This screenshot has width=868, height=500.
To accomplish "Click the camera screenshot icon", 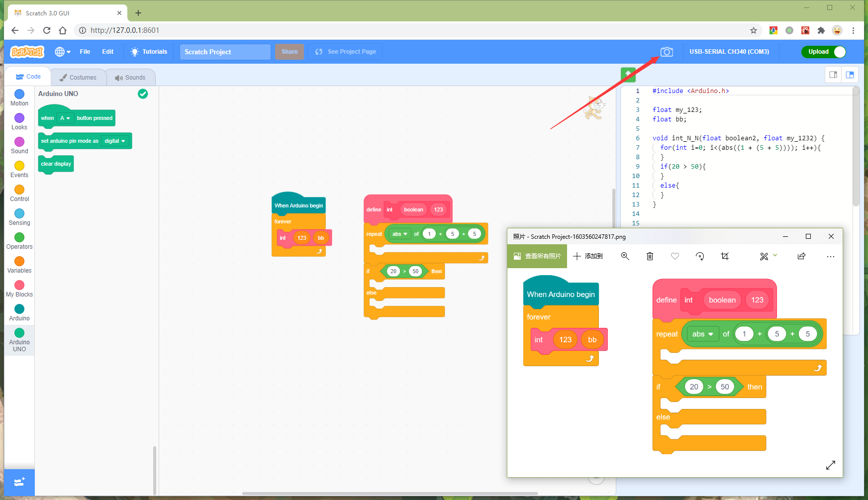I will click(x=667, y=52).
